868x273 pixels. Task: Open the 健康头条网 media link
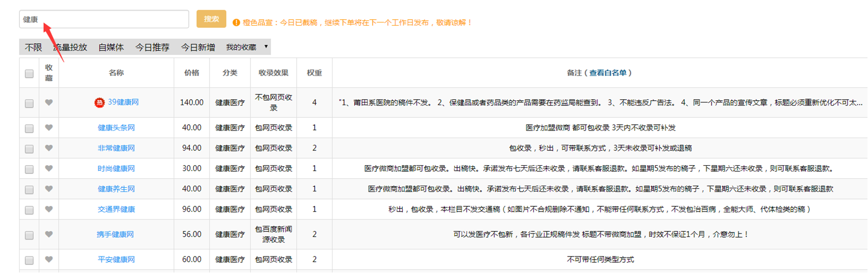click(x=116, y=128)
